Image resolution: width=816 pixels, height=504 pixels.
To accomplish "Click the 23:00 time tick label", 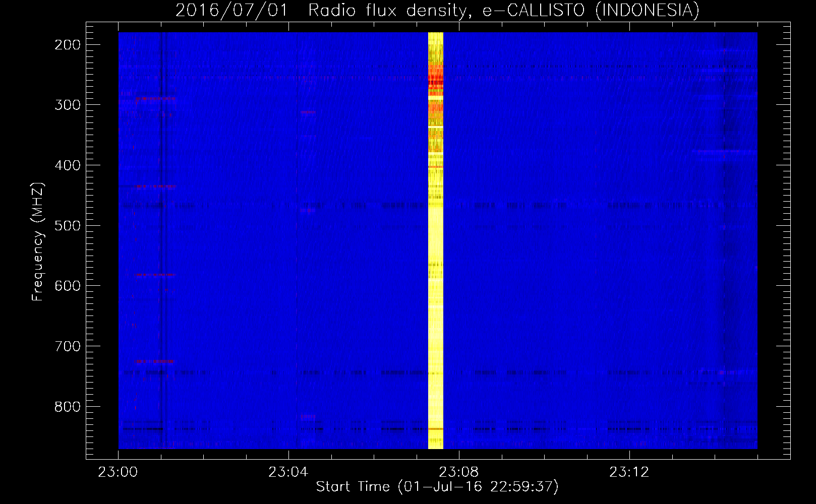I will [118, 472].
